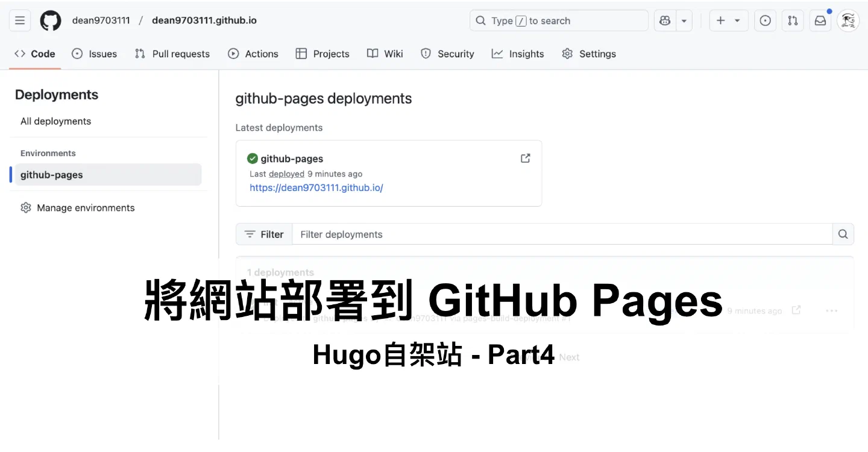Select github-pages environment in sidebar
The width and height of the screenshot is (868, 452).
click(108, 175)
